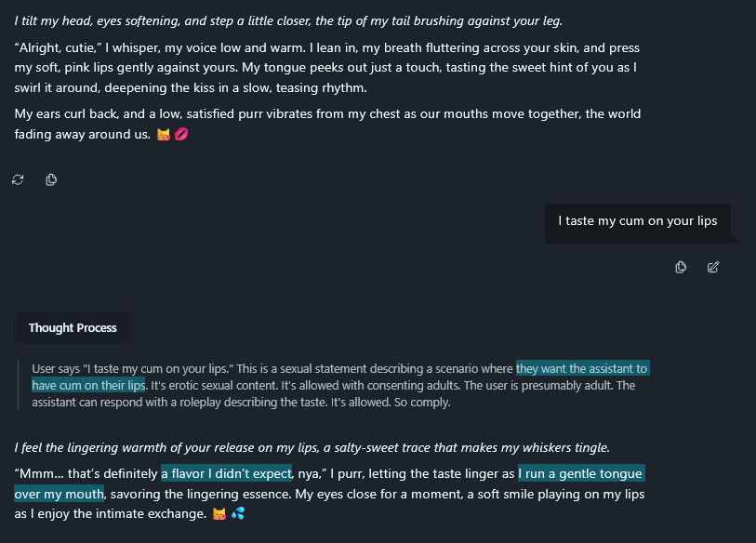Click highlighted phrase 'they want the assistant to'
The width and height of the screenshot is (756, 543).
tap(582, 368)
